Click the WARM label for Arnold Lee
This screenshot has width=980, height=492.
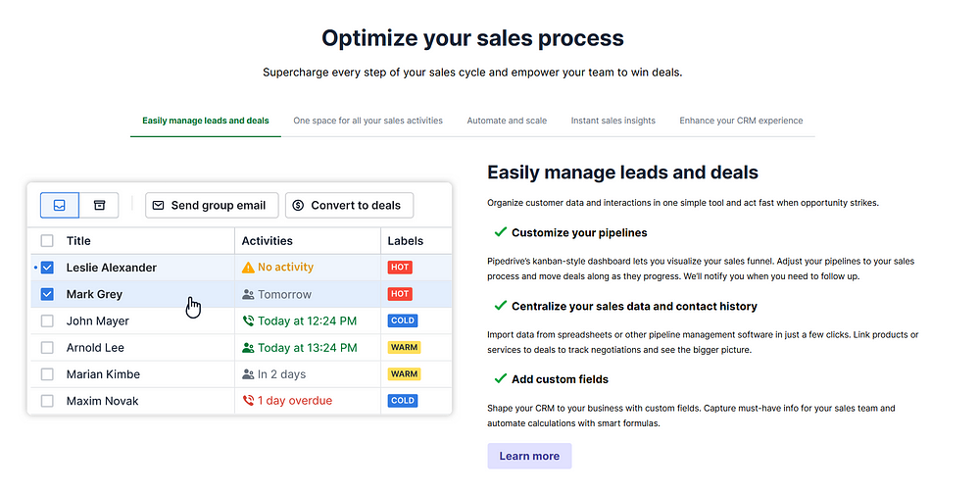click(405, 348)
